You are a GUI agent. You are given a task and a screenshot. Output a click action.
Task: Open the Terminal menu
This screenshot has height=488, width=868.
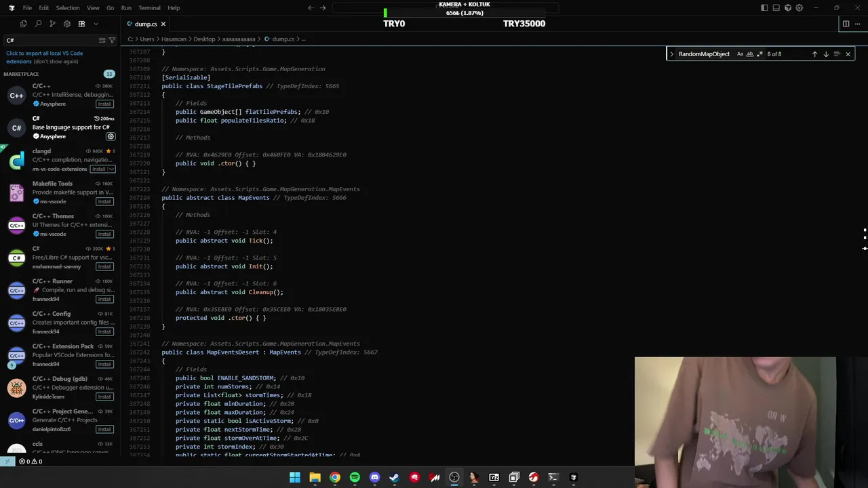tap(149, 7)
